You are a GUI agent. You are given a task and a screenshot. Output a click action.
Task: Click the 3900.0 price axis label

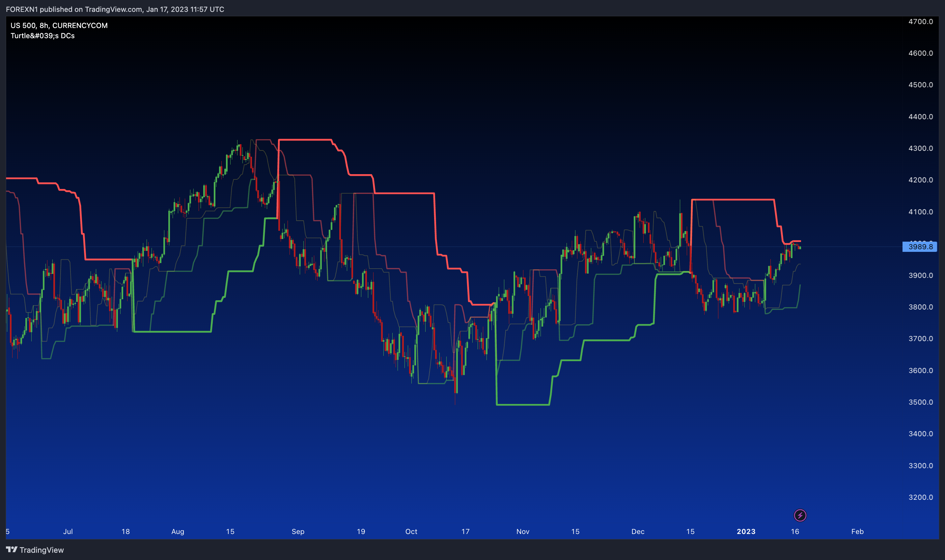(920, 276)
